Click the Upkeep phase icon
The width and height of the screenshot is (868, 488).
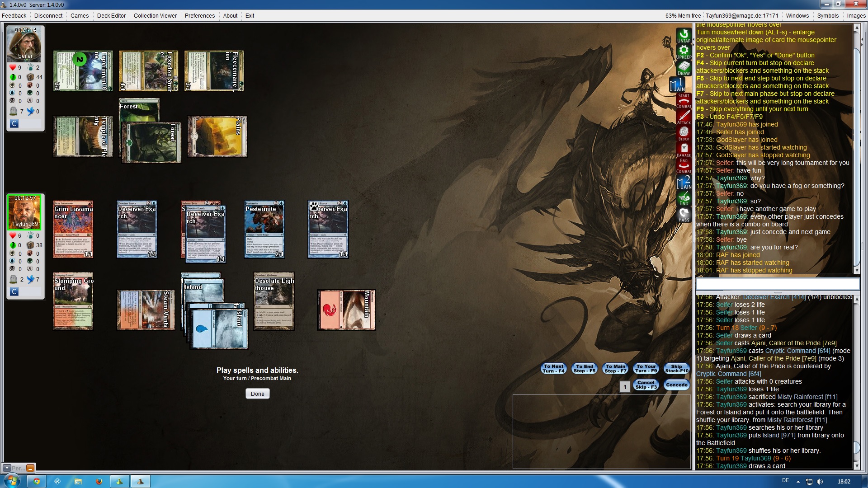coord(684,52)
